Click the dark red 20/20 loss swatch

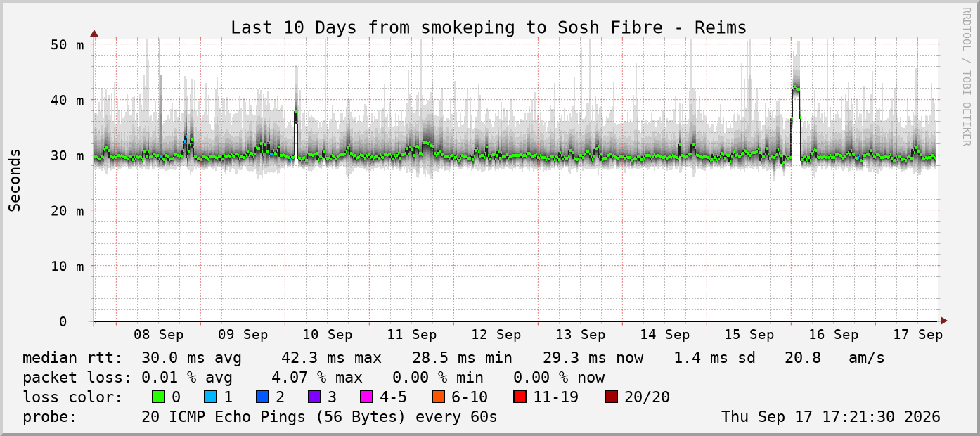[x=611, y=397]
